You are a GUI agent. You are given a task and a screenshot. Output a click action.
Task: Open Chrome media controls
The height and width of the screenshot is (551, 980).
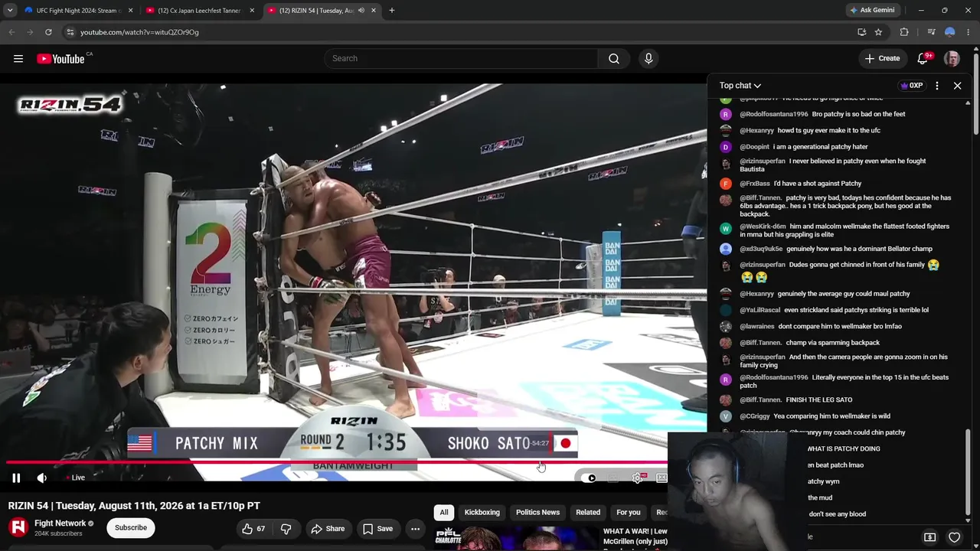(931, 32)
